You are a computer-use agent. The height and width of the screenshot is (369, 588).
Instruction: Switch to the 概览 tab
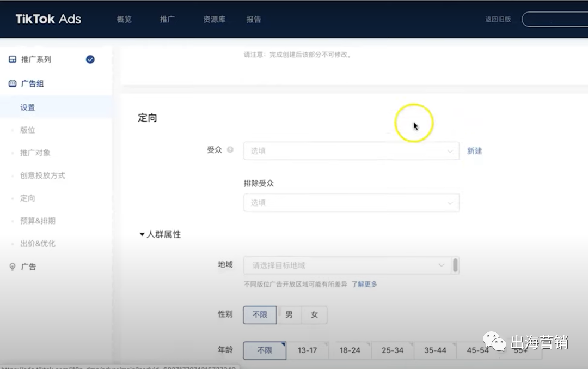tap(124, 19)
